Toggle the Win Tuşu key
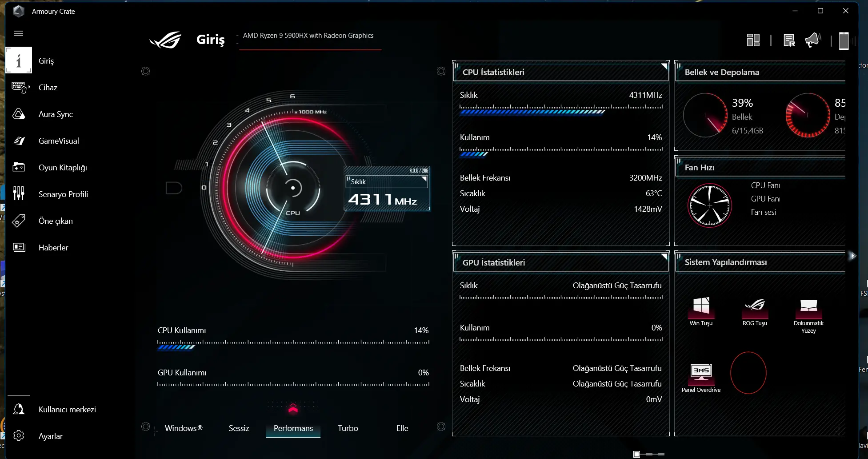 (x=701, y=310)
